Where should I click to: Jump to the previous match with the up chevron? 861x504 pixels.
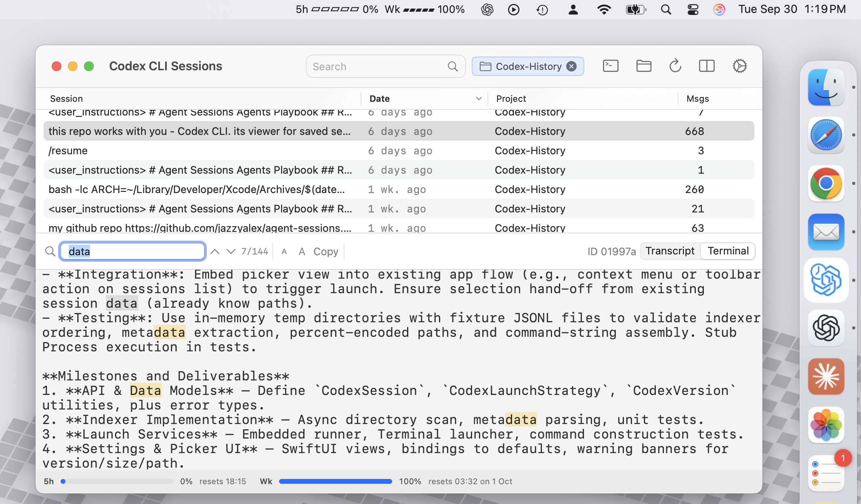215,252
